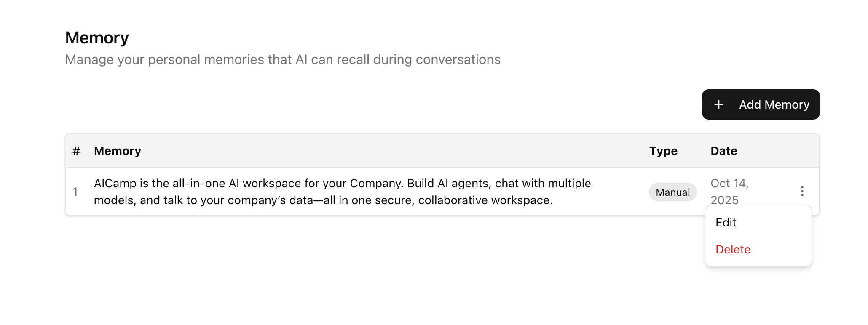The width and height of the screenshot is (868, 325).
Task: Select the AICamp memory text first line
Action: (x=342, y=184)
